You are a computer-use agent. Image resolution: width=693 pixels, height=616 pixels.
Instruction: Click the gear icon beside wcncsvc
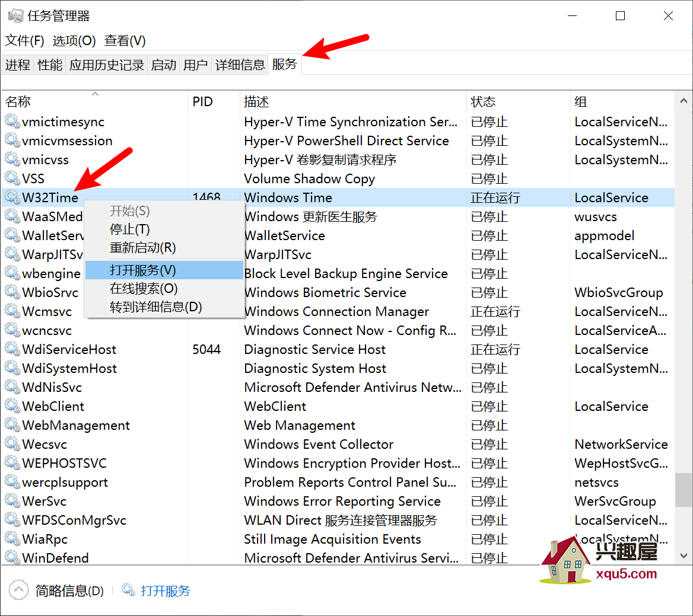point(12,330)
